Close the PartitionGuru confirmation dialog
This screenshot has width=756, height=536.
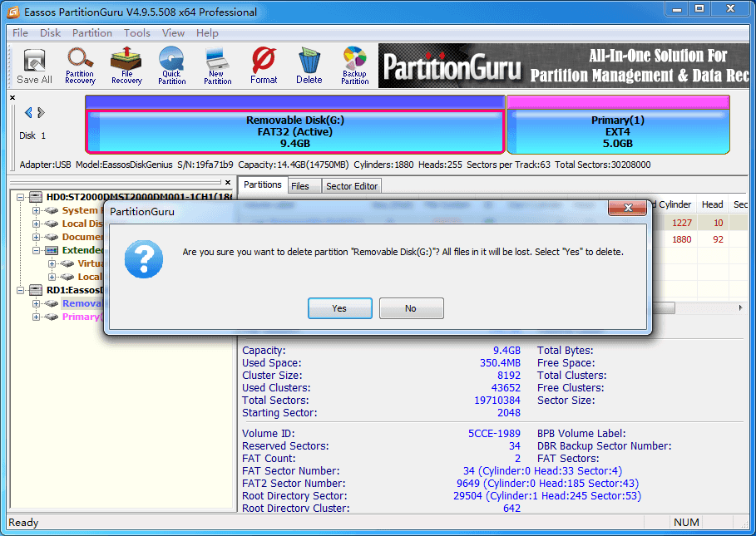(628, 208)
